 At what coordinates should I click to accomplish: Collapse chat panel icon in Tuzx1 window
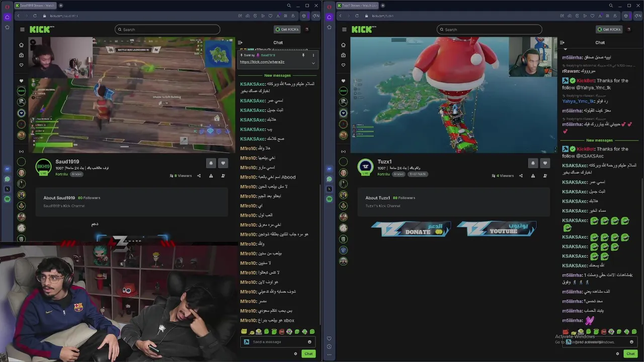(562, 43)
